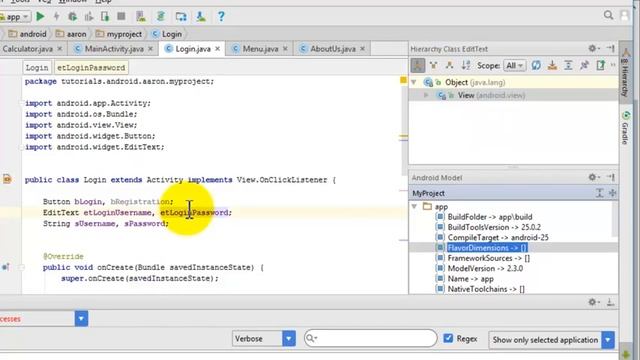Stop the running app with the Stop square
Image resolution: width=640 pixels, height=360 pixels.
coord(121,16)
